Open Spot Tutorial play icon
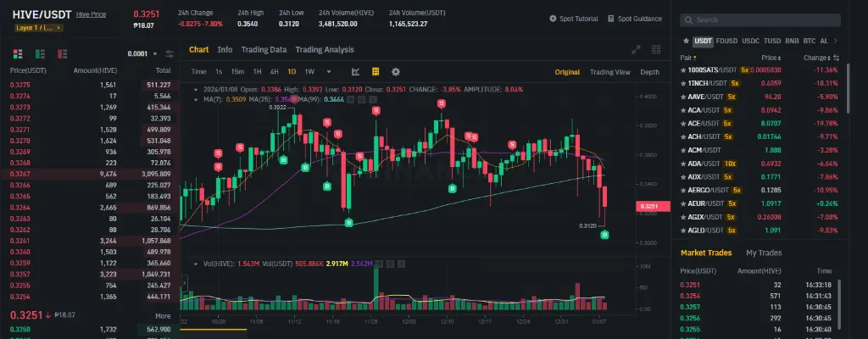Image resolution: width=868 pixels, height=339 pixels. tap(553, 19)
